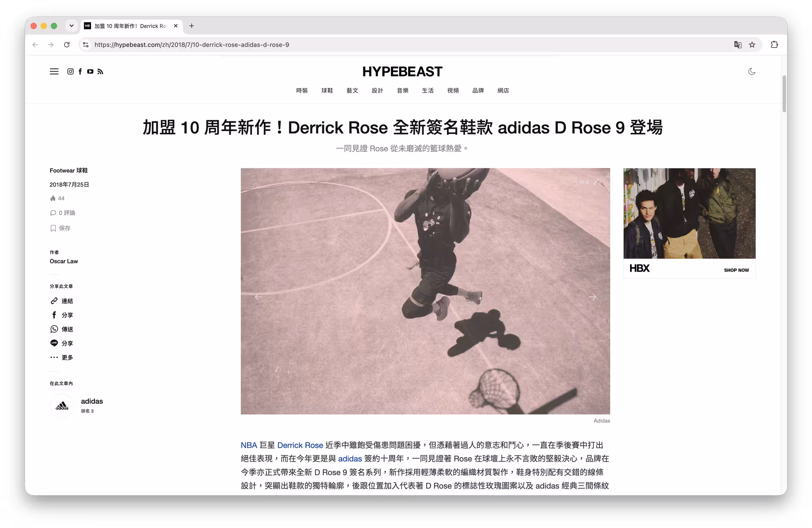Viewport: 812px width, 528px height.
Task: Go to next gallery image
Action: click(x=592, y=297)
